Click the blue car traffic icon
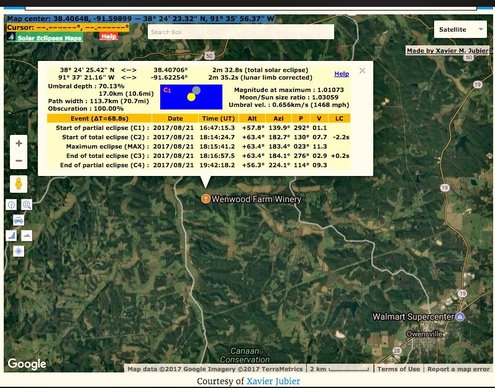 [x=19, y=220]
